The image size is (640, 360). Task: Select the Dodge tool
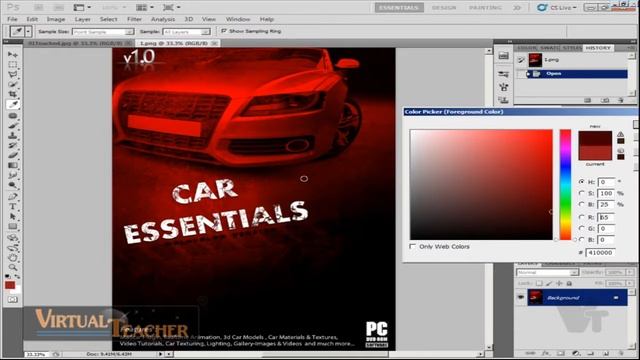tap(13, 185)
